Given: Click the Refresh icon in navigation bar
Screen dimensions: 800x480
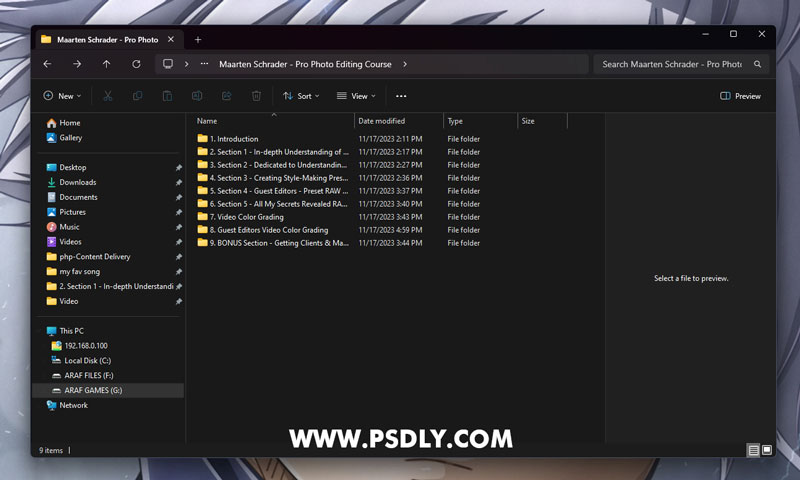Looking at the screenshot, I should (x=136, y=64).
